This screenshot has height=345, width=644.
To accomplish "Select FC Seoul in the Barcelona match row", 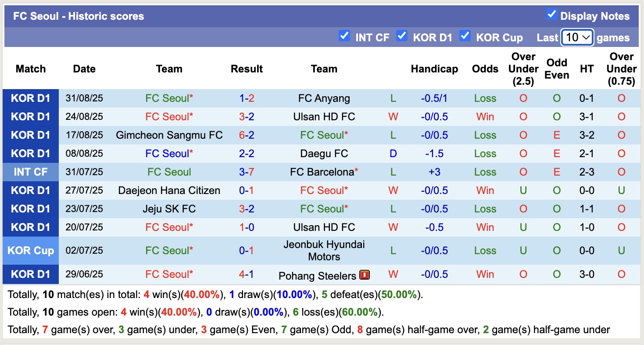I will (x=169, y=172).
